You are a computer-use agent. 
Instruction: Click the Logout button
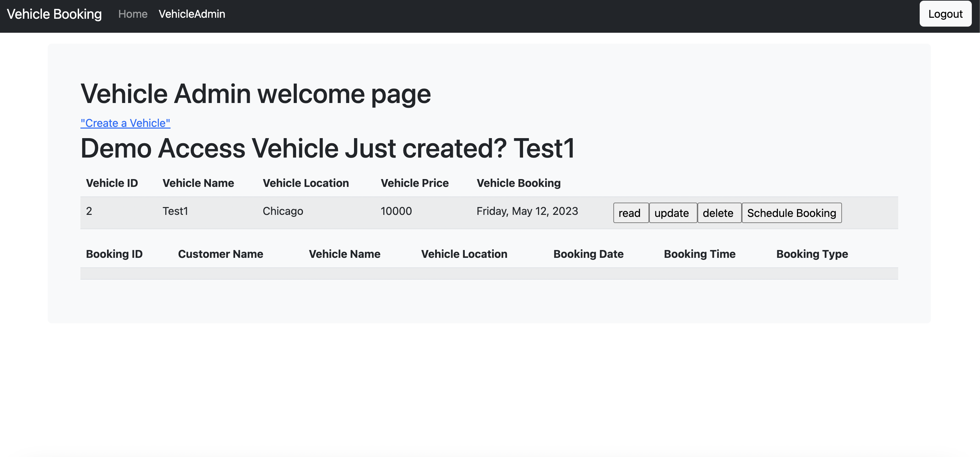[x=945, y=14]
